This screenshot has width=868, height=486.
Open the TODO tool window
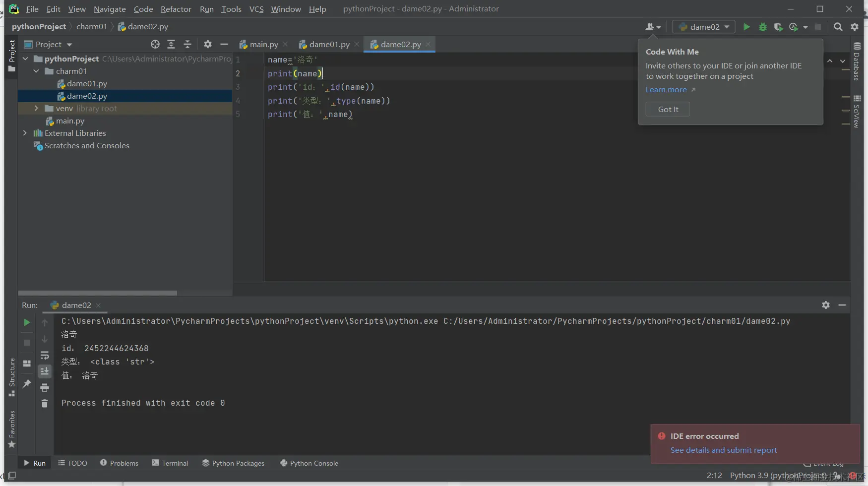tap(72, 463)
